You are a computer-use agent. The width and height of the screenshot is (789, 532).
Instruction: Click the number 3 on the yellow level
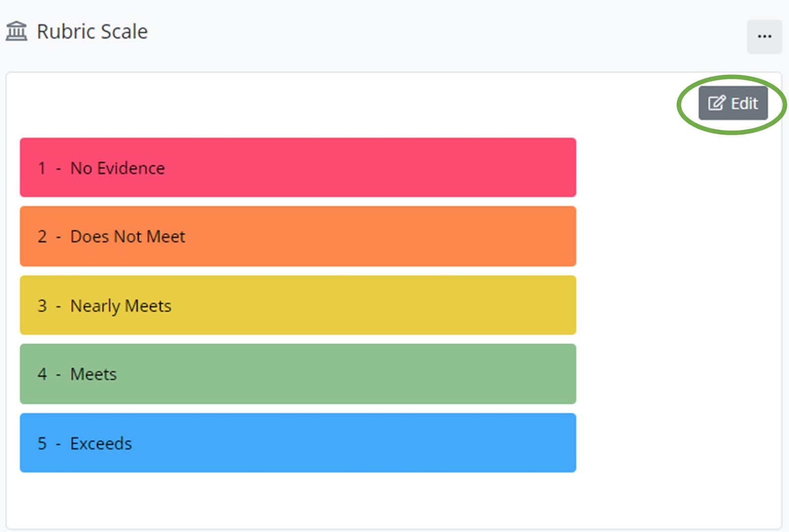pyautogui.click(x=42, y=306)
